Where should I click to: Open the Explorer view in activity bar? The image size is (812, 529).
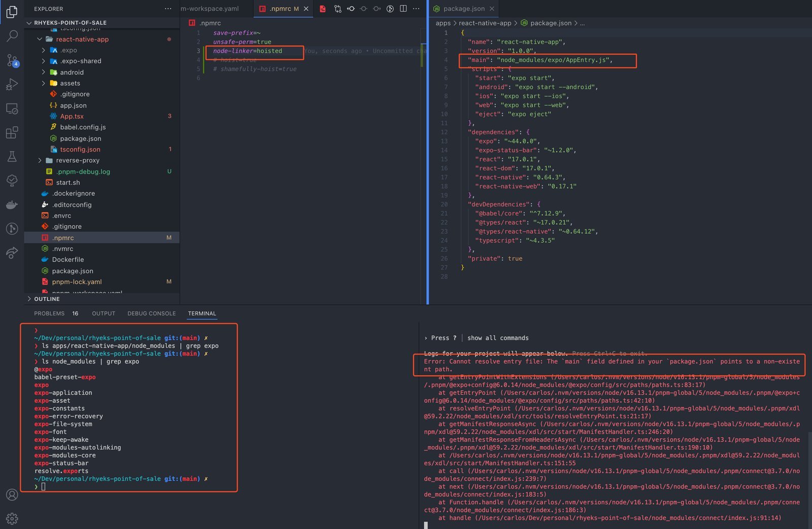coord(12,12)
